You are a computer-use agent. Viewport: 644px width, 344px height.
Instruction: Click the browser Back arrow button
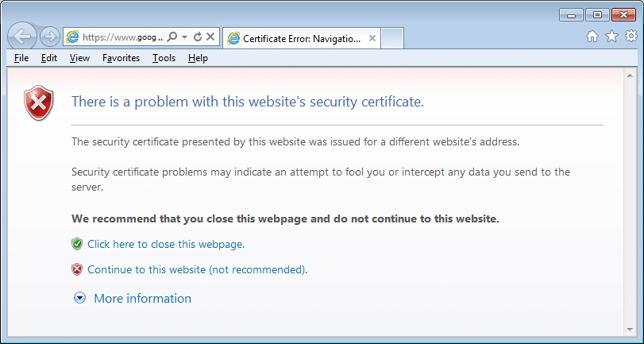21,37
